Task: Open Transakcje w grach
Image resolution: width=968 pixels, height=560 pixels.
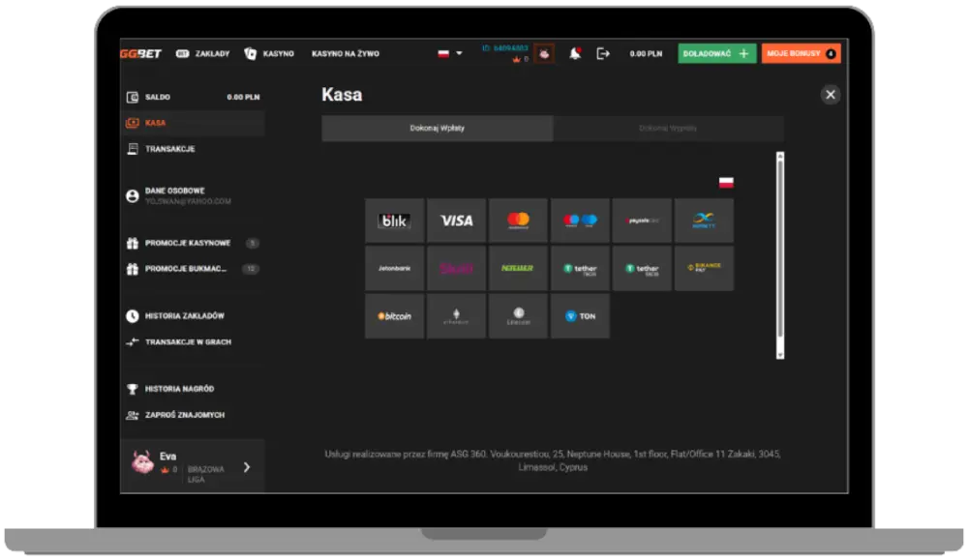Action: pyautogui.click(x=193, y=341)
